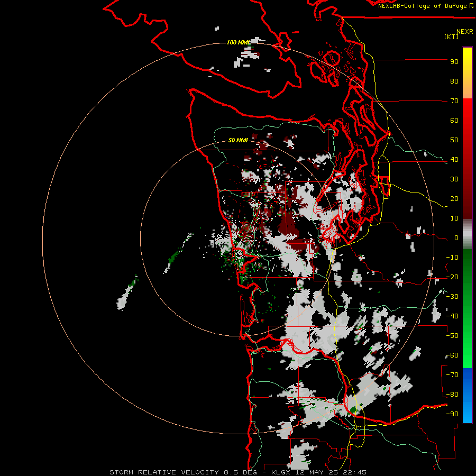Click the -80 value on velocity scale
Viewport: 476px width, 476px height.
[452, 395]
